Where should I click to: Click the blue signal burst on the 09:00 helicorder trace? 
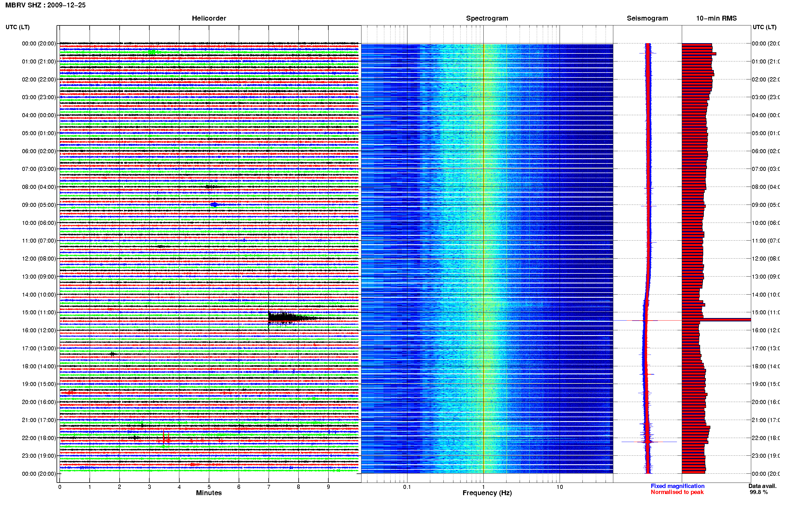click(215, 205)
